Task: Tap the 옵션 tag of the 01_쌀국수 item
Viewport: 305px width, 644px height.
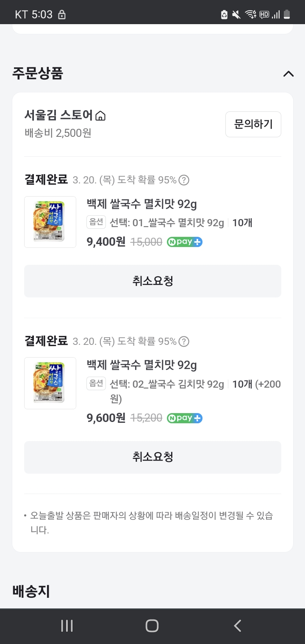Action: 96,222
